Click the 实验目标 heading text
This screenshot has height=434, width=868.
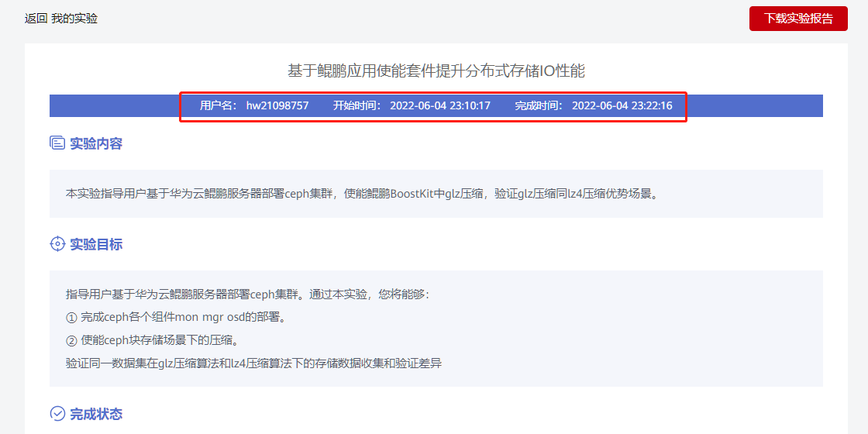point(96,244)
